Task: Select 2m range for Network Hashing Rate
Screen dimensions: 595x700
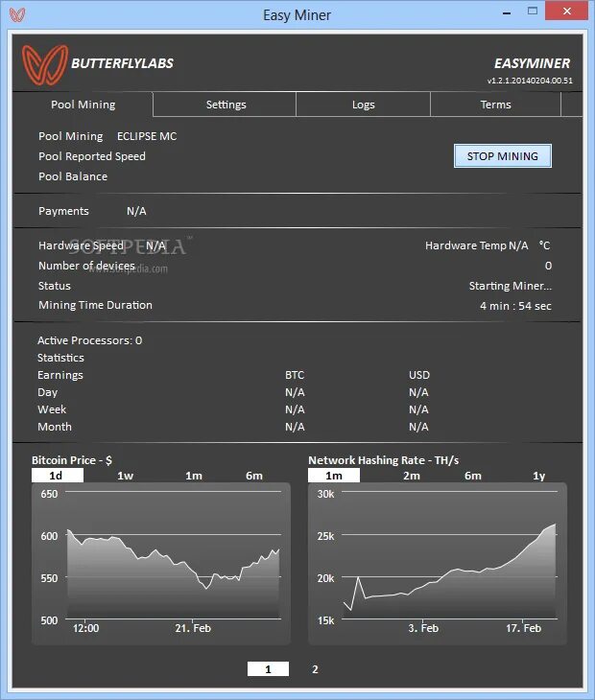Action: tap(412, 476)
